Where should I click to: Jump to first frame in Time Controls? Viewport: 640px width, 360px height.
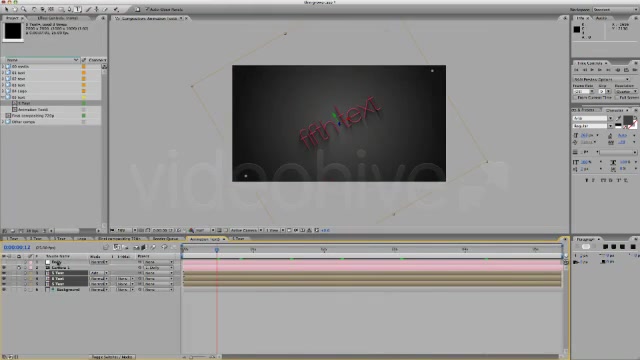point(577,70)
